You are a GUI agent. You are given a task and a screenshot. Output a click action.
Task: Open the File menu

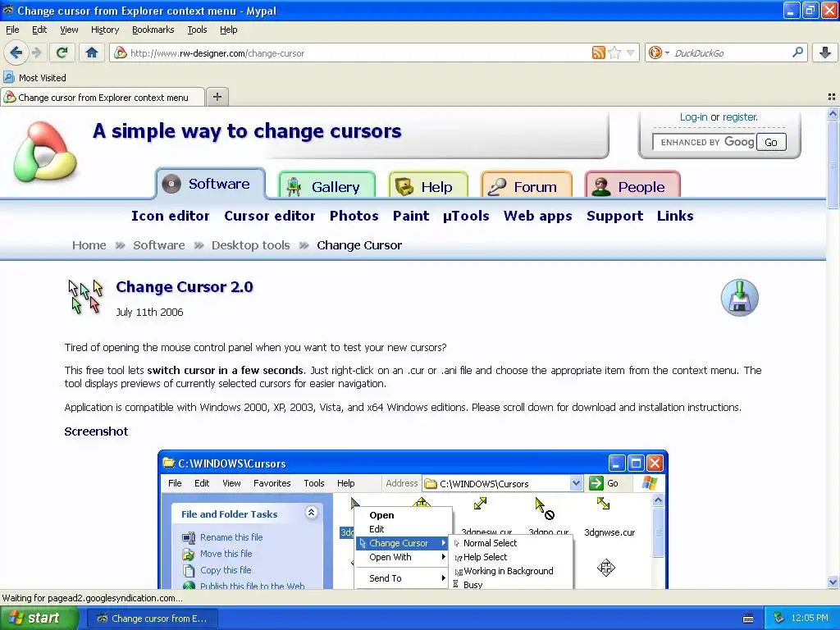tap(12, 30)
